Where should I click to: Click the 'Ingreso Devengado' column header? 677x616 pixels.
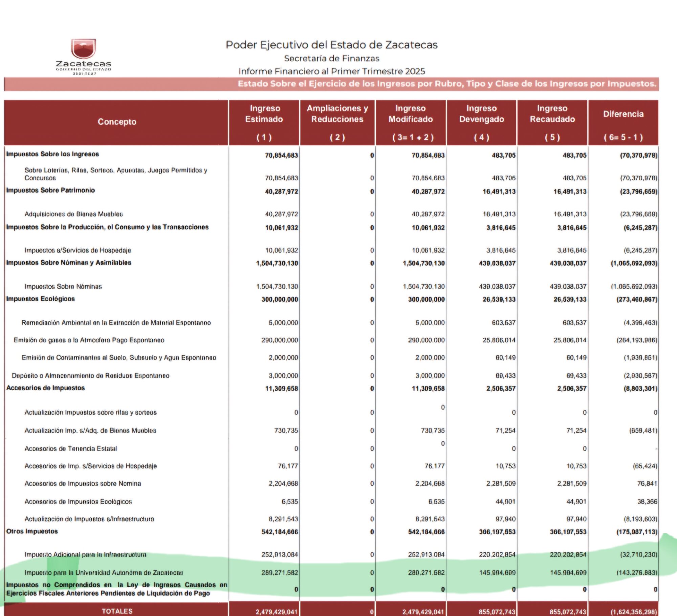(x=482, y=123)
